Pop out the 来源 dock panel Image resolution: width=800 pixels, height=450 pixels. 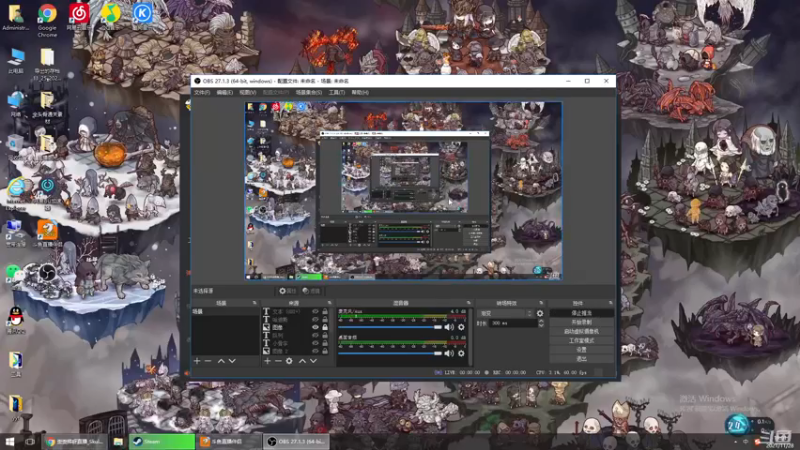(x=329, y=303)
